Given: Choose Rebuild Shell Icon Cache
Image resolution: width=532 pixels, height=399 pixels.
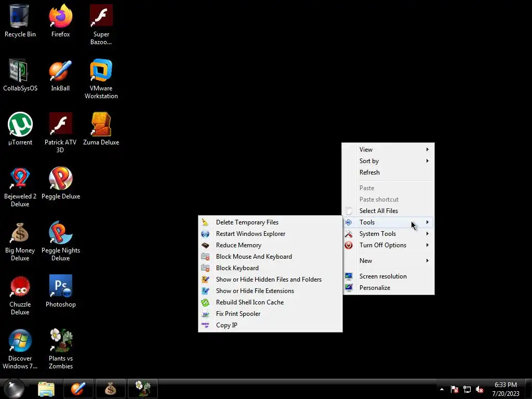Looking at the screenshot, I should (x=270, y=302).
